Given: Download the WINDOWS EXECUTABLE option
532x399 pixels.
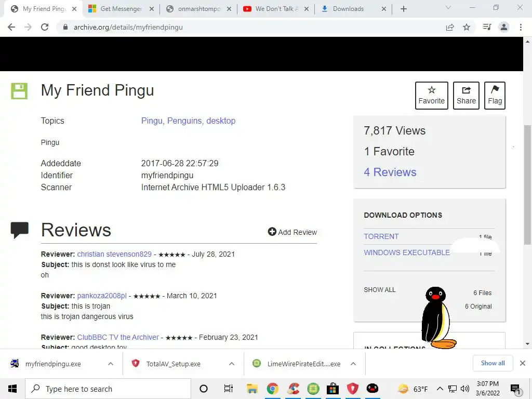Looking at the screenshot, I should click(407, 252).
